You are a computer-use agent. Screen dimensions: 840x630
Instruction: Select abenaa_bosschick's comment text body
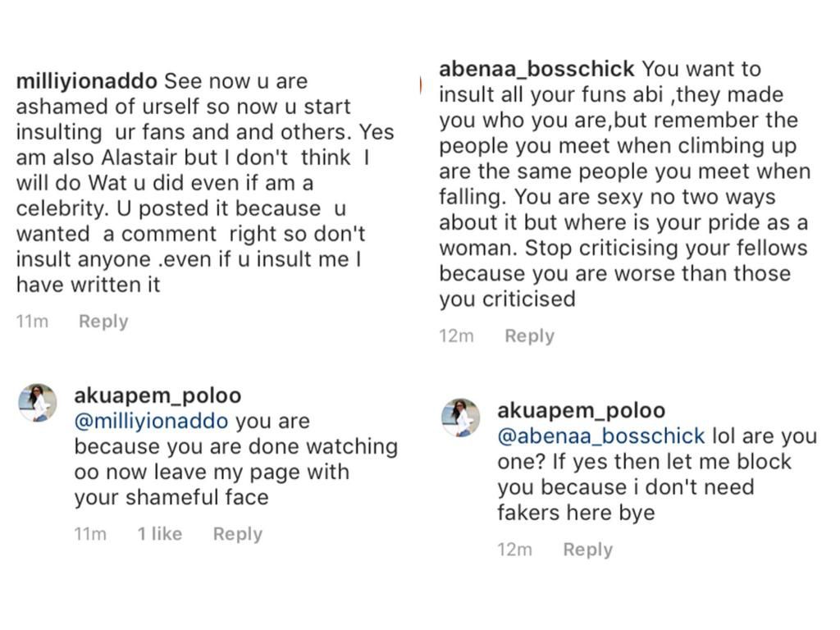click(625, 184)
